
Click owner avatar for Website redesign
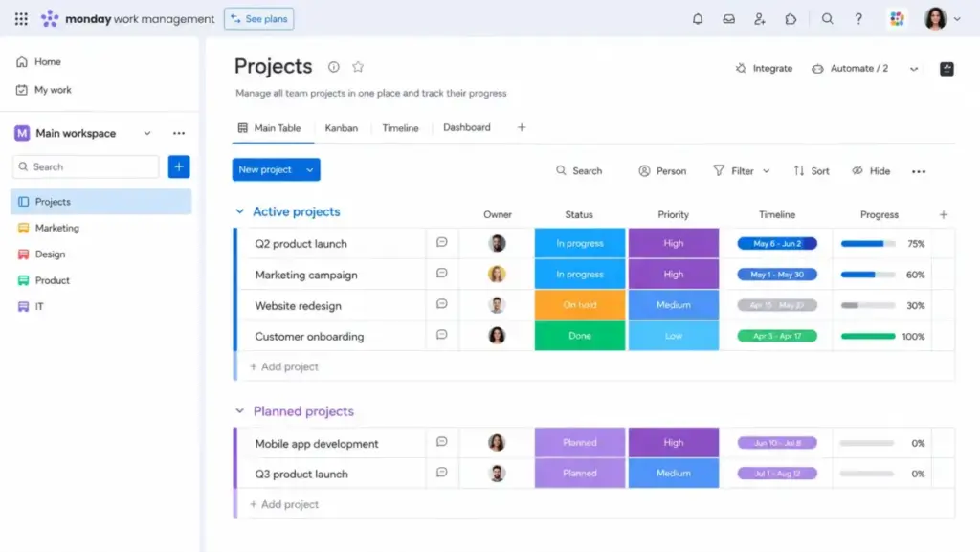pos(497,305)
